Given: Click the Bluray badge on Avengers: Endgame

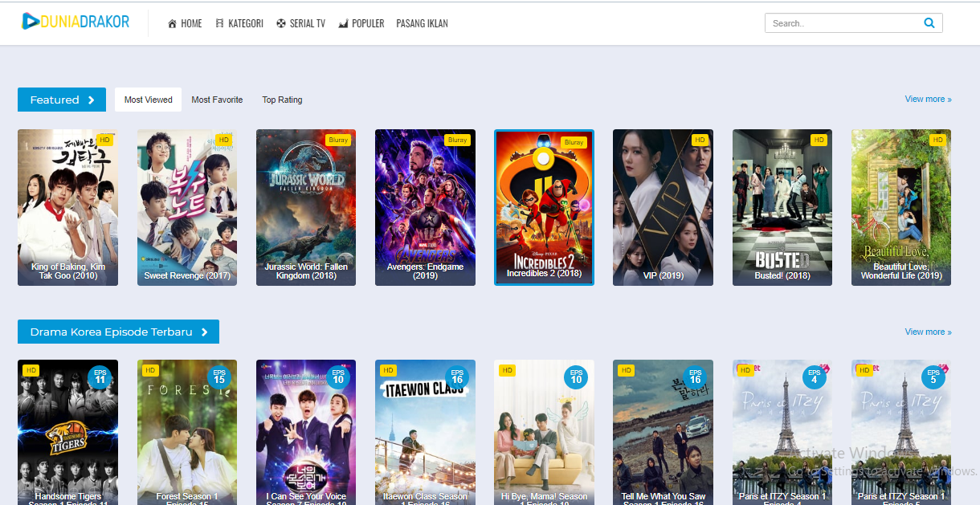Looking at the screenshot, I should 457,140.
